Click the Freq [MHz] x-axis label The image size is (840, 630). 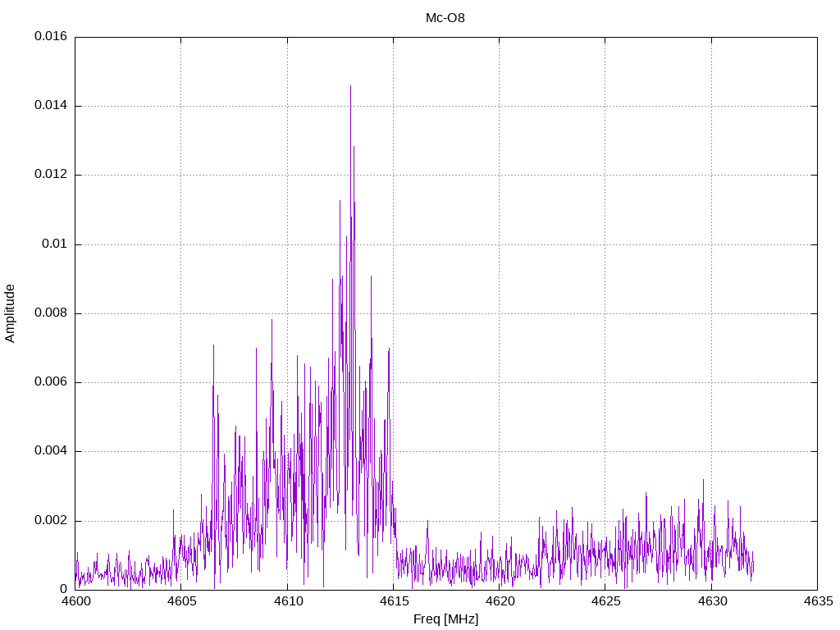(x=445, y=619)
